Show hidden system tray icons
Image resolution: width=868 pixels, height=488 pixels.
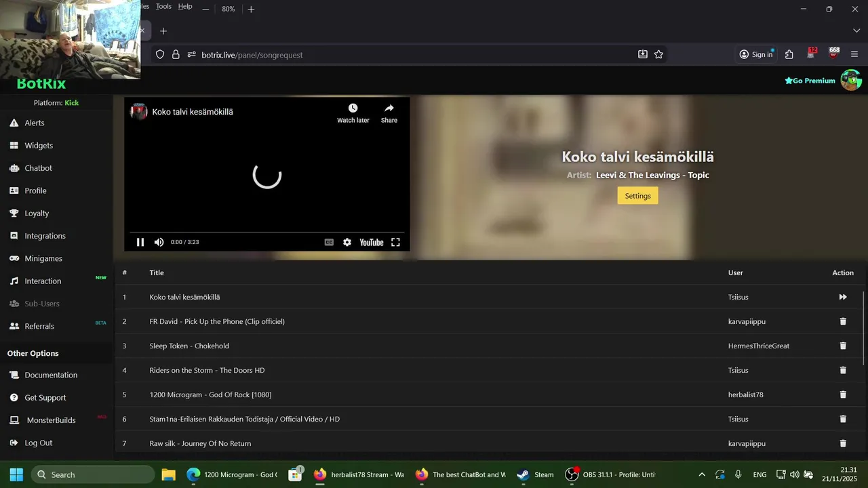point(701,474)
